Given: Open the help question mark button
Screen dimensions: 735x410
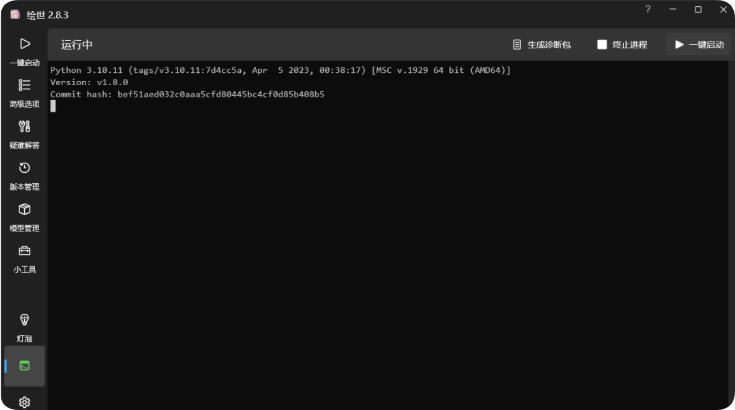Looking at the screenshot, I should 648,9.
